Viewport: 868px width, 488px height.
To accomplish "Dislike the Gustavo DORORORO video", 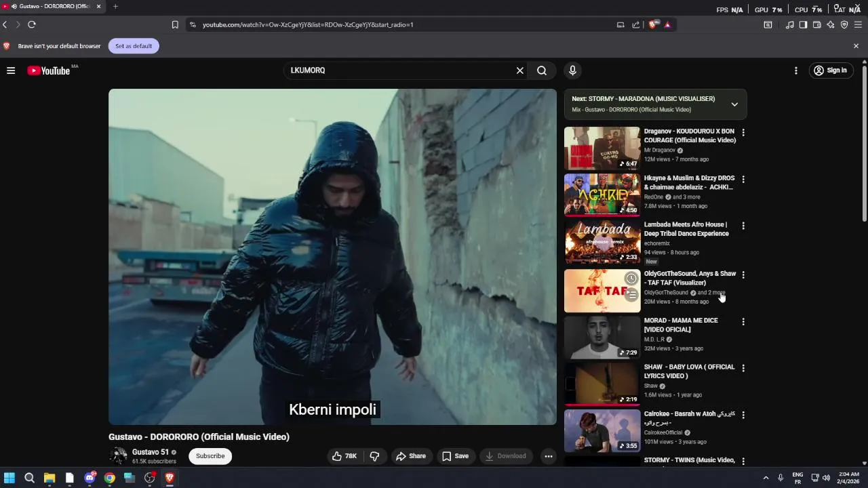I will coord(374,456).
